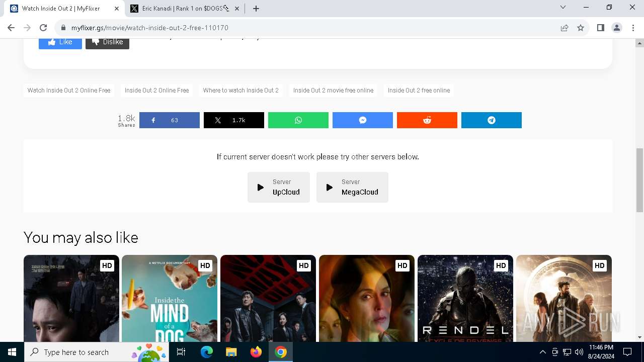Click the page vertical scrollbar thumb
Screen dimensions: 644x362
pos(639,180)
